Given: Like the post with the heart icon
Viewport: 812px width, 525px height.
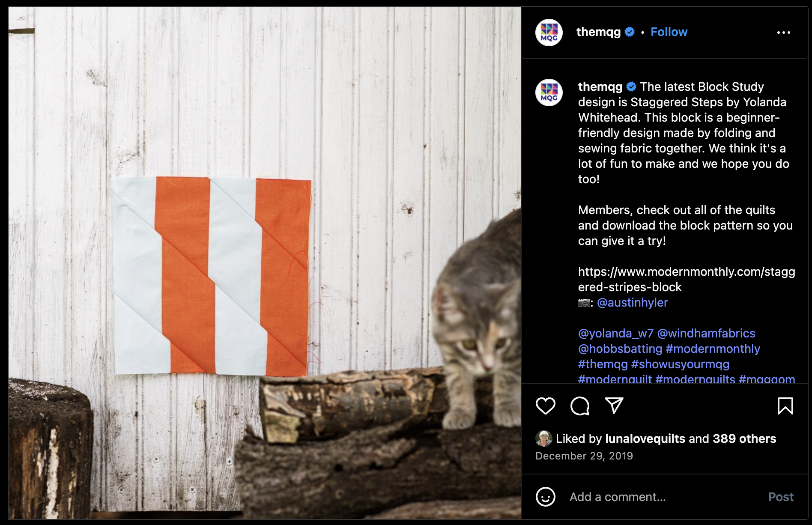Looking at the screenshot, I should (545, 406).
